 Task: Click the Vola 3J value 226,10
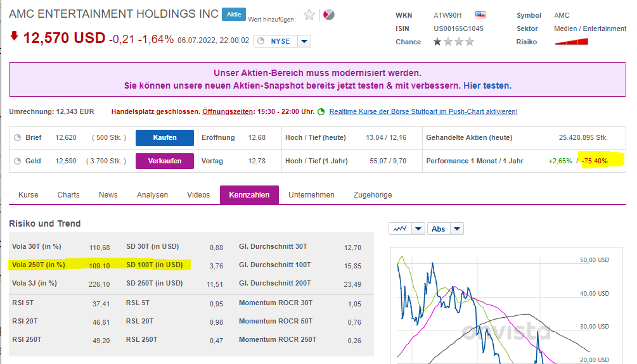coord(99,284)
